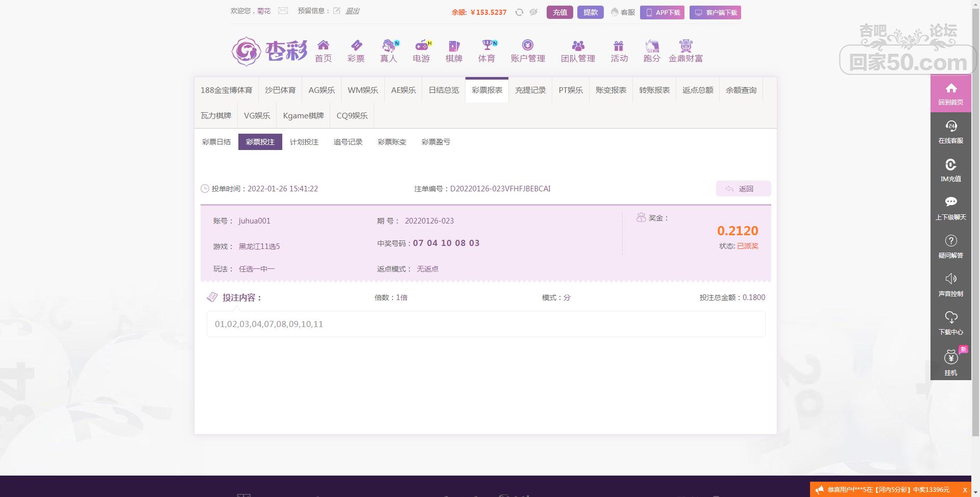This screenshot has height=497, width=980.
Task: Switch to the 余额查询 tab
Action: point(741,90)
